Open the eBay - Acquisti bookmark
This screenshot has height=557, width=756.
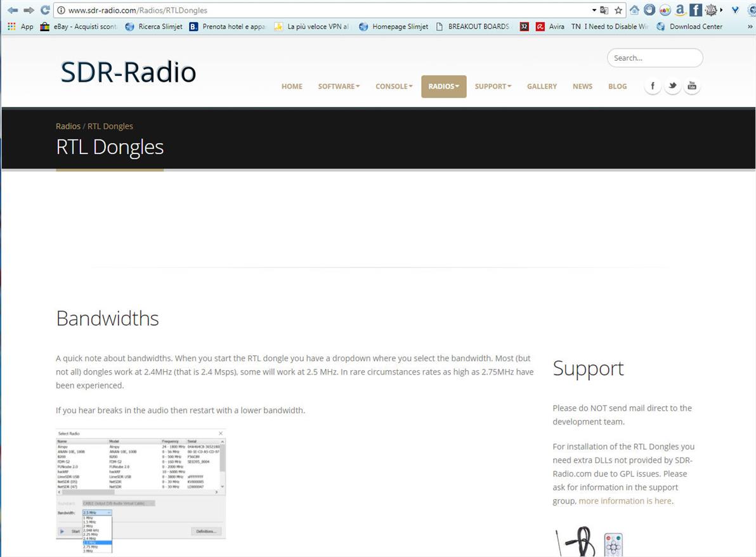coord(79,27)
